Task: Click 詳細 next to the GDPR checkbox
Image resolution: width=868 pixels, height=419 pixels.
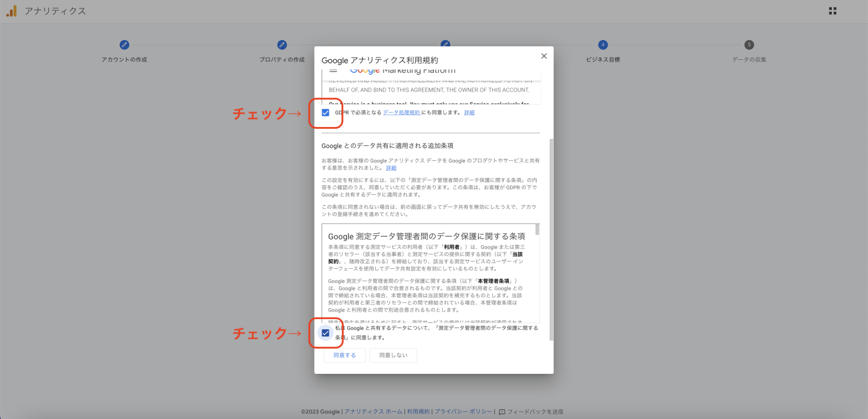Action: point(470,112)
